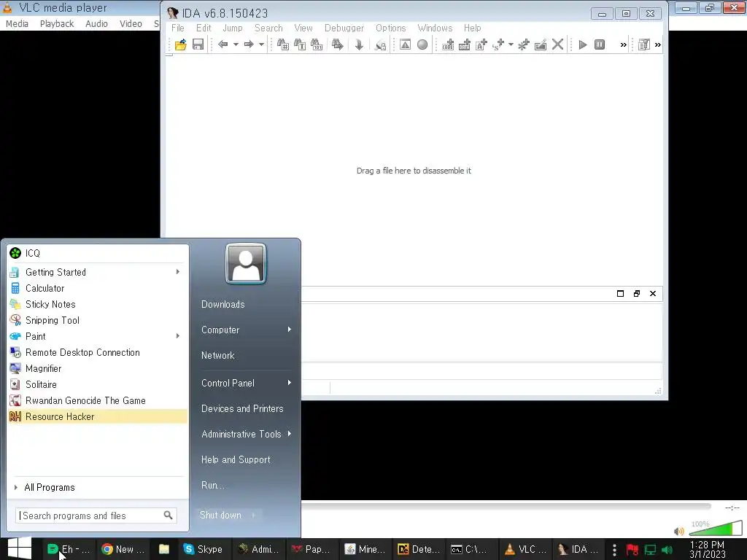Click the asterisk array icon in IDA toolbar
This screenshot has height=560, width=747.
[524, 44]
